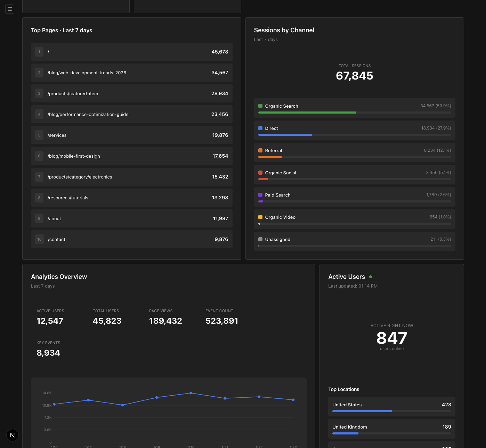Select the /blog/performance-optimization-guide row
Viewport: 486px width, 448px height.
132,114
